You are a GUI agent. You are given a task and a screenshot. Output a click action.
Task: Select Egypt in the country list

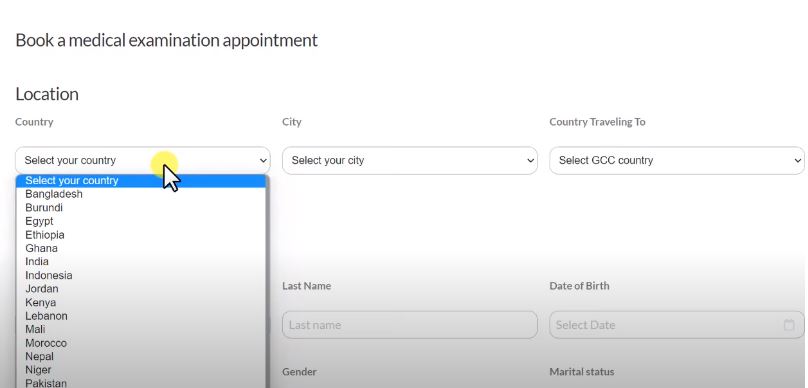point(141,221)
